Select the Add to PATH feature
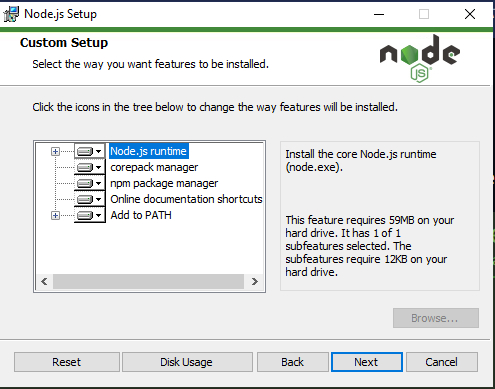The image size is (495, 389). pos(141,215)
